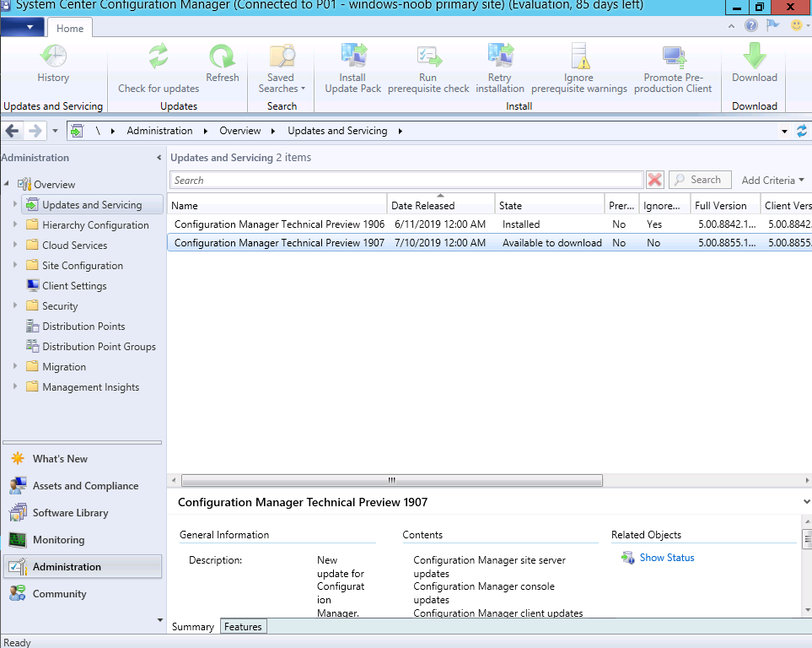The height and width of the screenshot is (648, 812).
Task: Open the navigation history dropdown arrow
Action: [55, 131]
